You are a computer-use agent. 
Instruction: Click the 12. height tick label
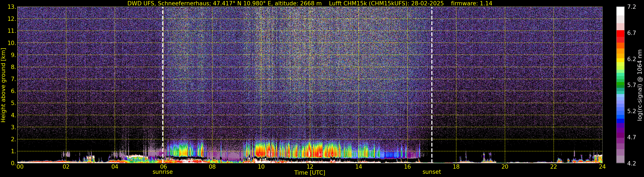(x=12, y=19)
